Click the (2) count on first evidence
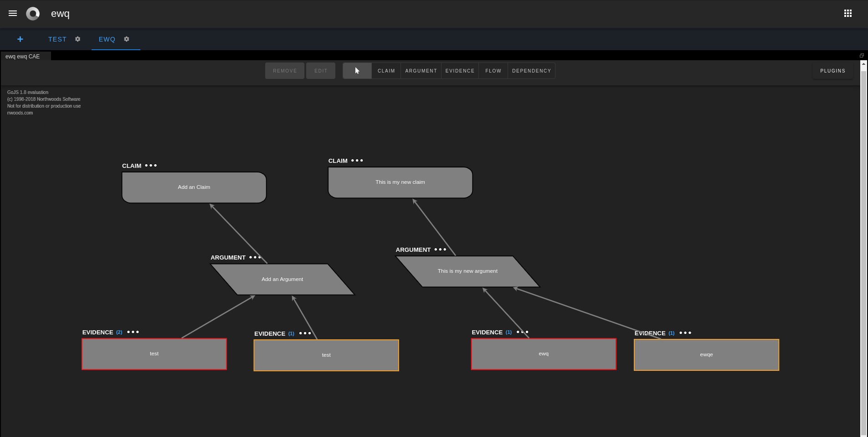Screen dimensions: 868x437 click(119, 333)
